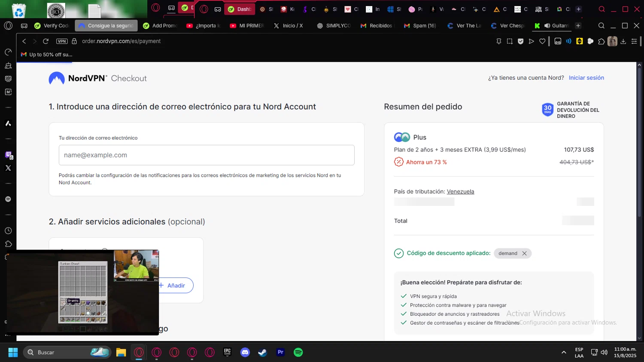Screen dimensions: 644x362
Task: Click the yellow up-down arrows extension icon
Action: [x=580, y=41]
